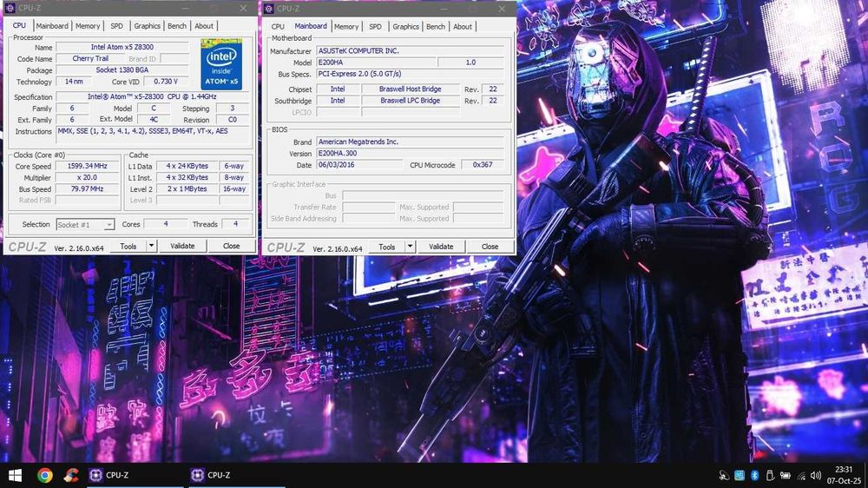This screenshot has height=488, width=868.
Task: Open Graphics tab in the left CPU-Z window
Action: pos(148,26)
